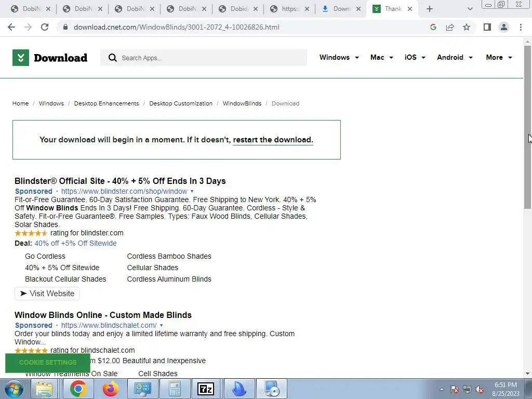
Task: Click the browser forward arrow
Action: [28, 27]
